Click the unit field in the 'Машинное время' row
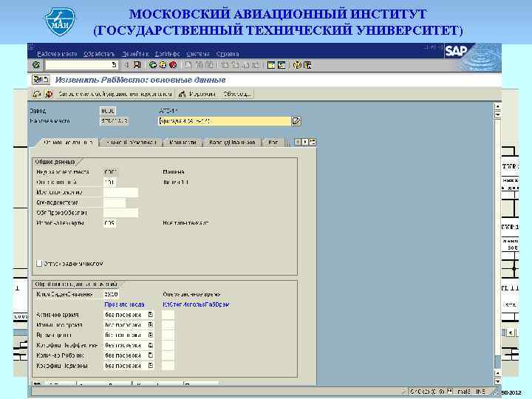The image size is (532, 399). (x=168, y=324)
